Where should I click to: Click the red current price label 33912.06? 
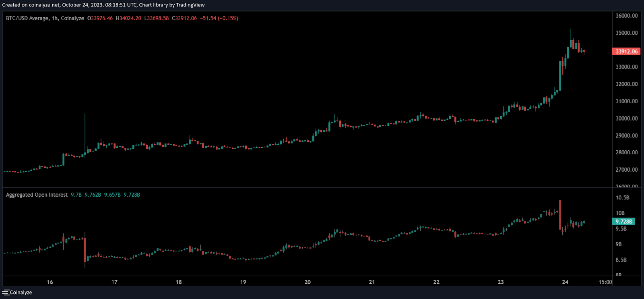point(626,52)
